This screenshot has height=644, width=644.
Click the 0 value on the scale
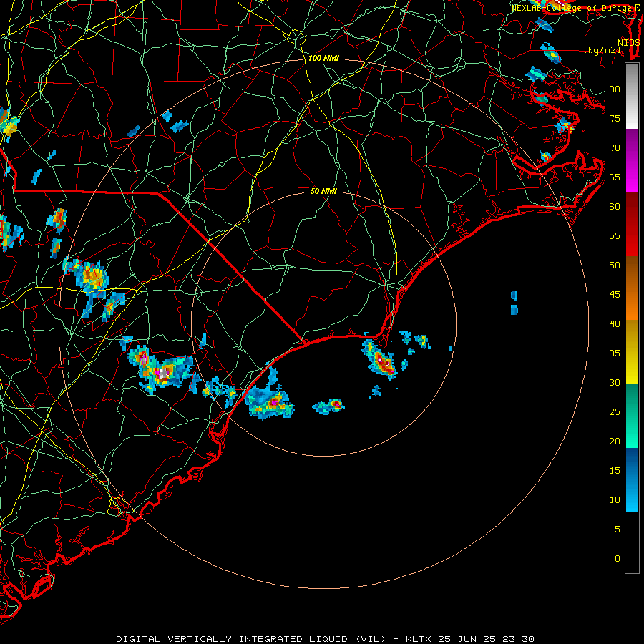(x=618, y=559)
